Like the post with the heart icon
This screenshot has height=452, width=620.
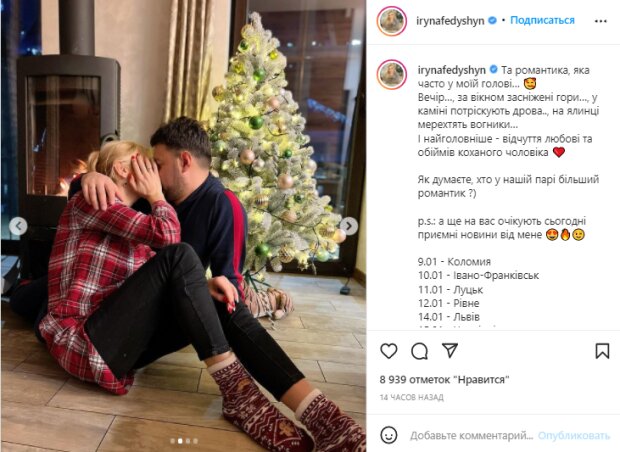[x=389, y=351]
